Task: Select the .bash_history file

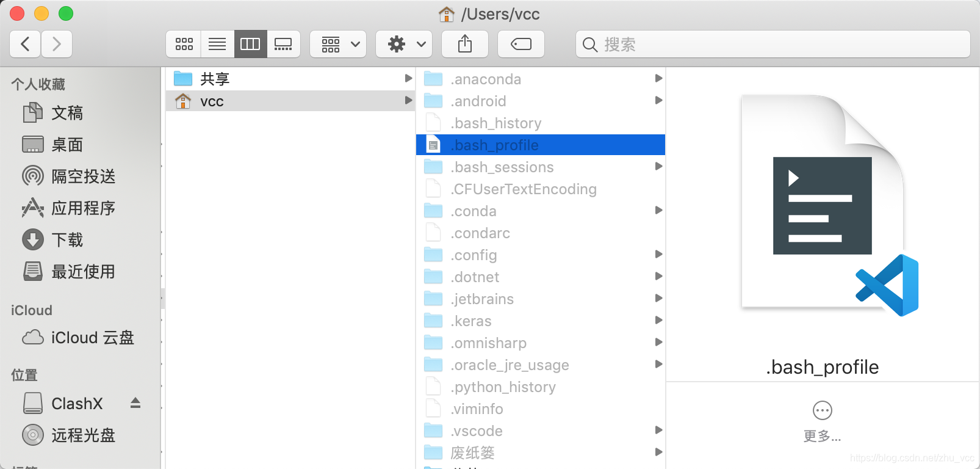Action: 541,123
